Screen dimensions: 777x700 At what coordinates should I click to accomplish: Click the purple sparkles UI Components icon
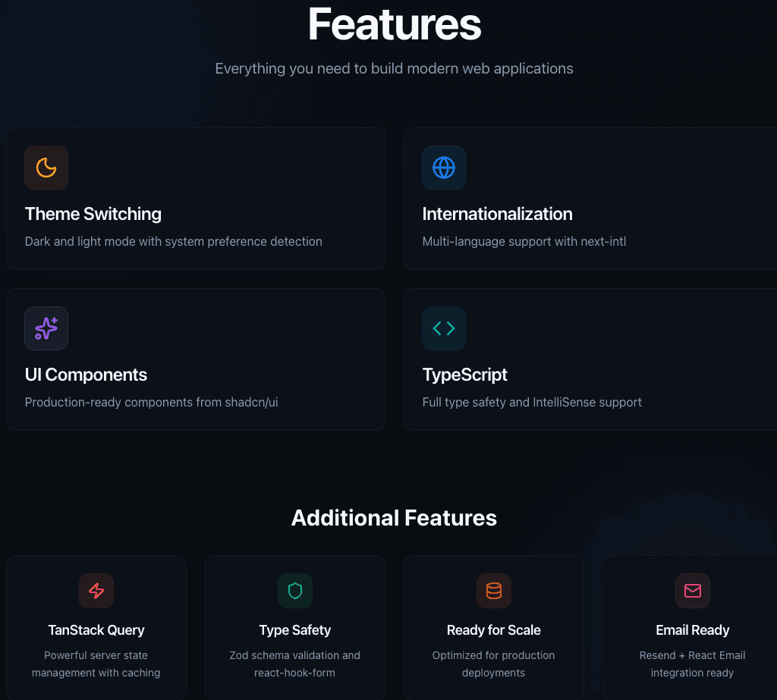point(46,328)
